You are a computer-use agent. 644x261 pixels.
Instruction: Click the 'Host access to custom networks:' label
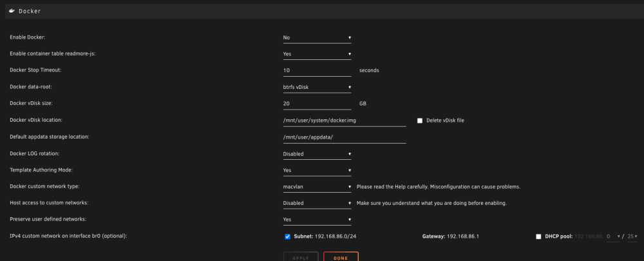49,202
